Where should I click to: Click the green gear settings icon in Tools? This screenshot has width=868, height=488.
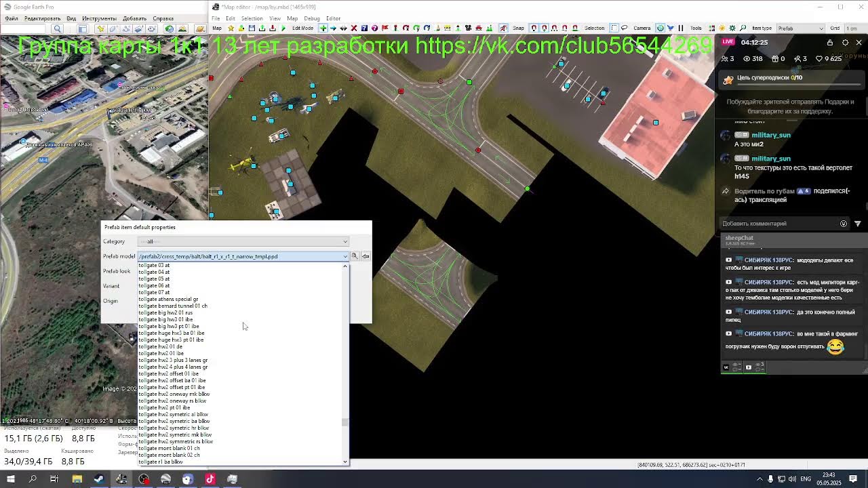(x=732, y=28)
